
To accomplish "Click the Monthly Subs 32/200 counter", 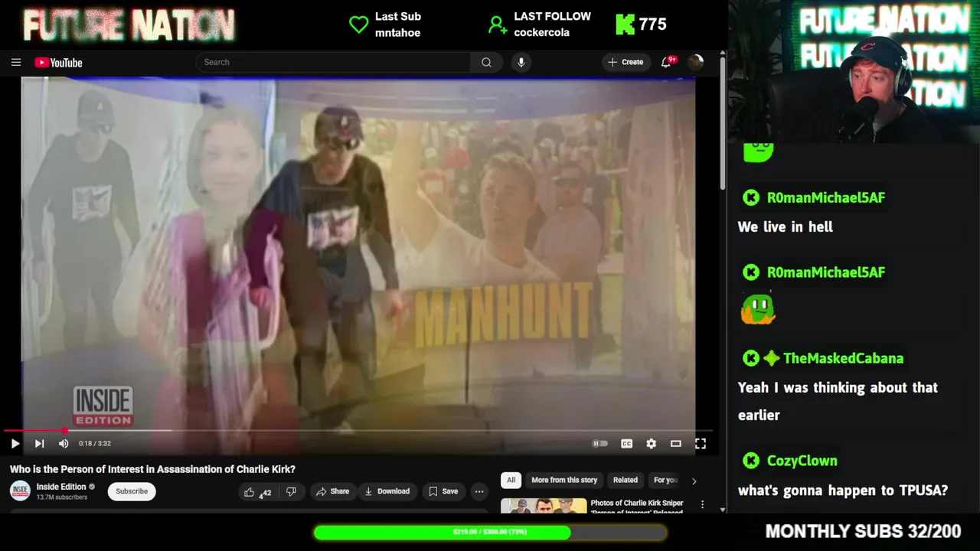I will pos(863,531).
